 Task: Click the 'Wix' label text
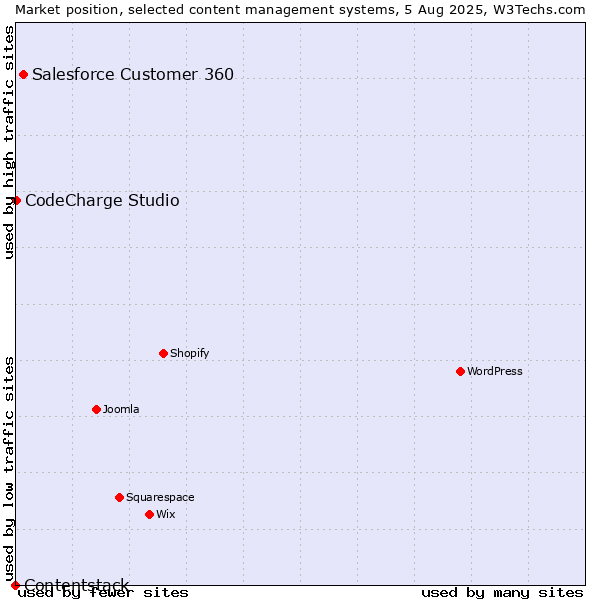coord(166,514)
